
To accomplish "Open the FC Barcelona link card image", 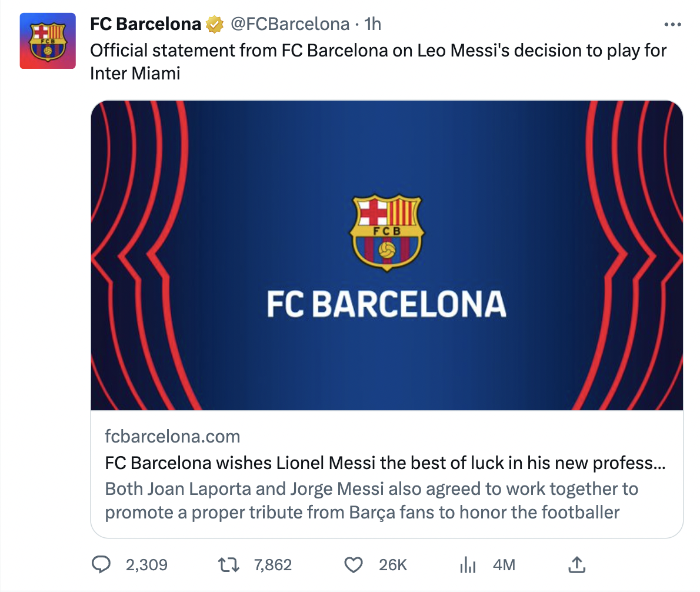I will coord(386,255).
